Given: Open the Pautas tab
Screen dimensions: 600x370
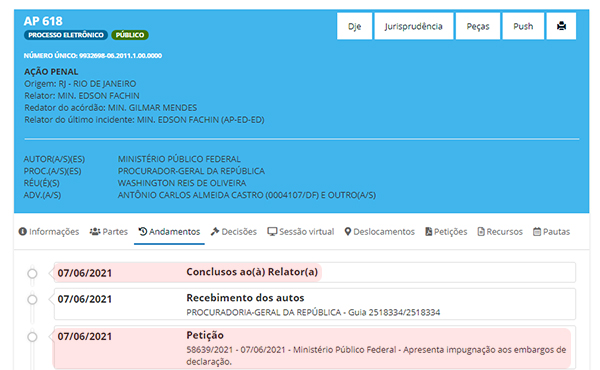Looking at the screenshot, I should coord(551,231).
